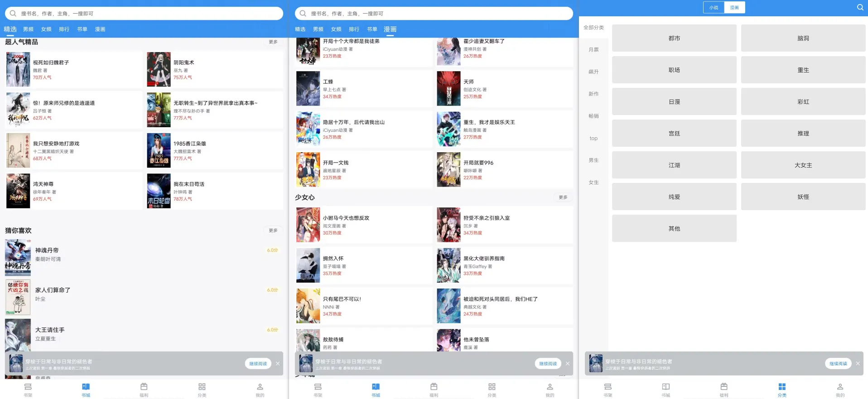Click 更多 beside 猜你喜欢
The image size is (868, 399).
273,231
